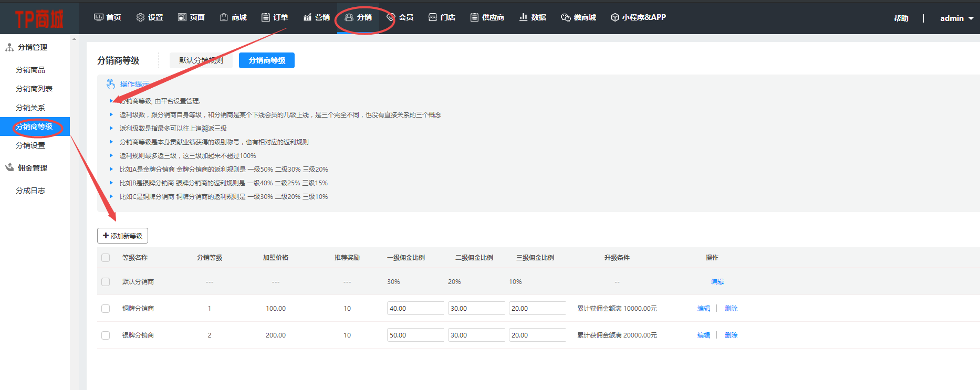Click the 页面 layout icon

182,17
